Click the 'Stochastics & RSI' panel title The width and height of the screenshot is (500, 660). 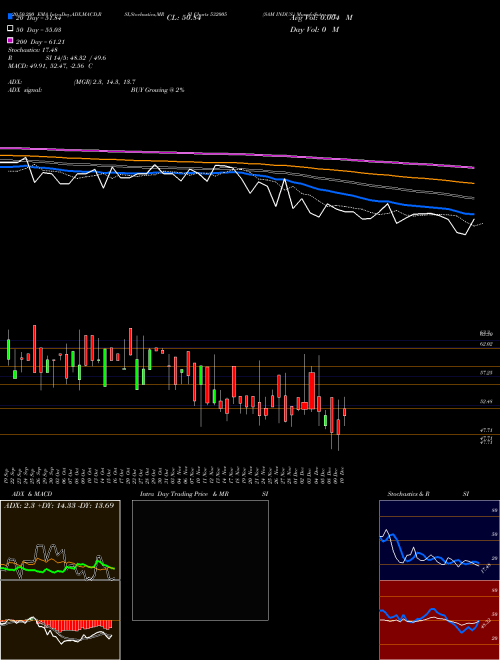tap(428, 494)
